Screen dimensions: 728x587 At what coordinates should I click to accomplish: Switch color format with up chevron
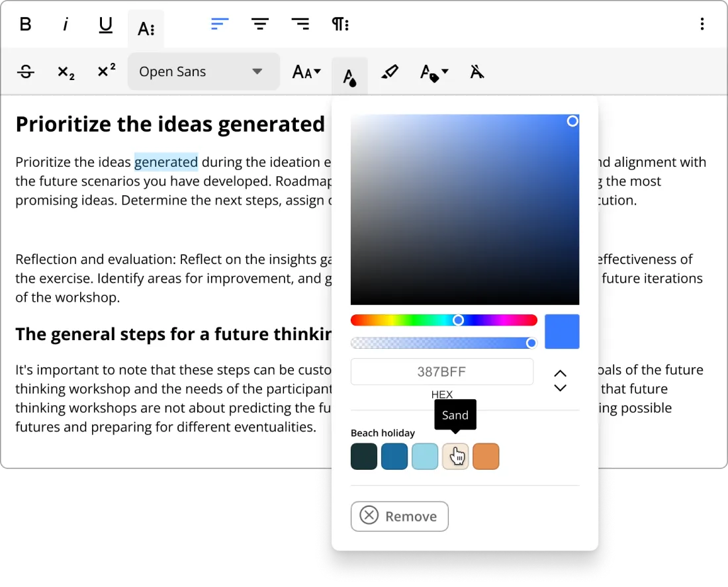click(561, 373)
